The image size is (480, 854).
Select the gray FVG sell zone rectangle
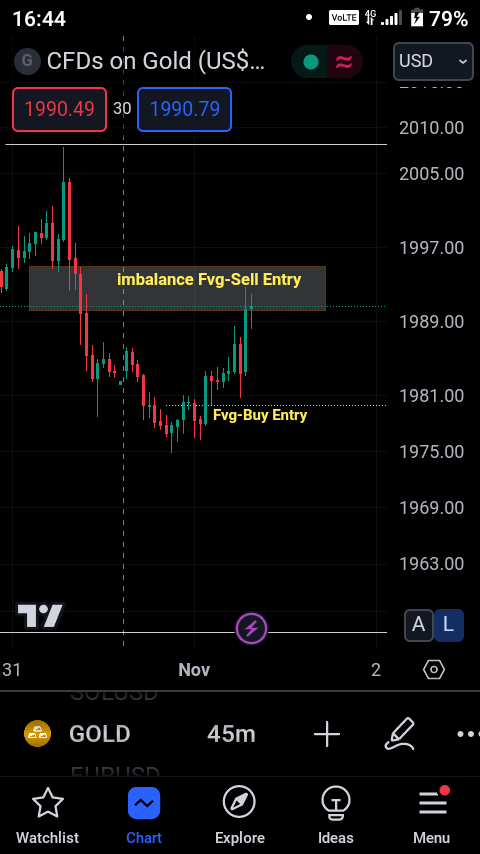click(x=177, y=289)
